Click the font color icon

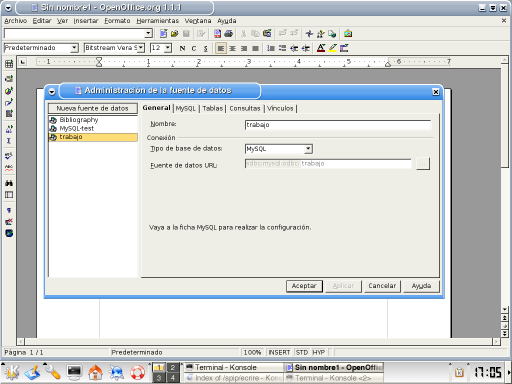321,48
